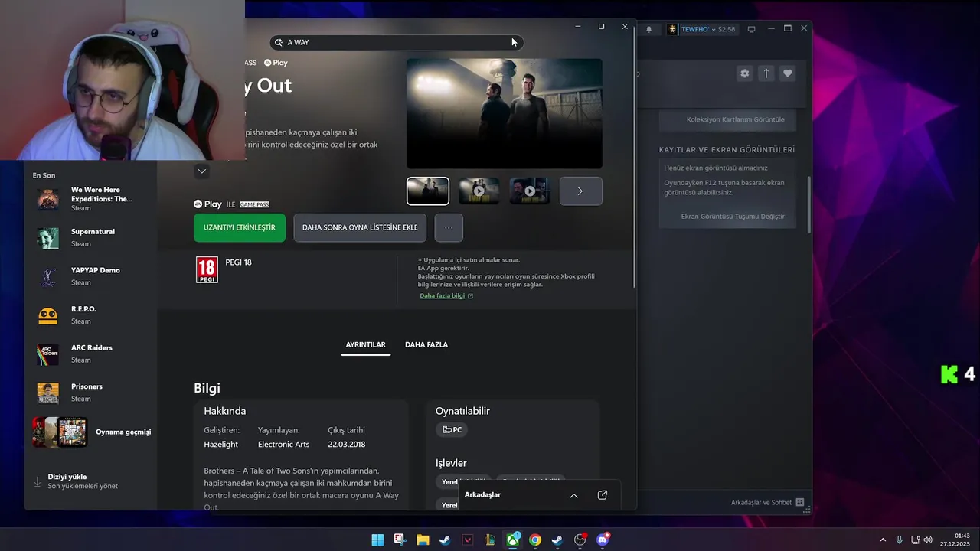
Task: Open R.E.P.O. game icon in sidebar
Action: click(47, 315)
